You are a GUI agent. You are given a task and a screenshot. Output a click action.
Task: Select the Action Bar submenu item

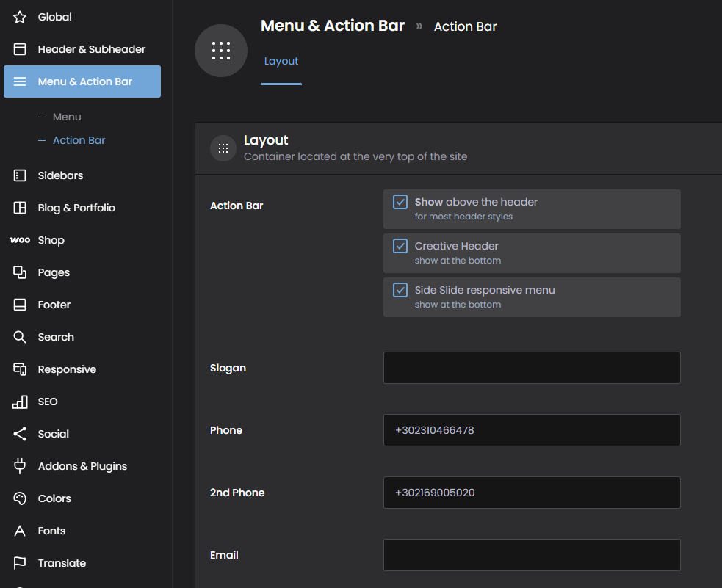79,140
